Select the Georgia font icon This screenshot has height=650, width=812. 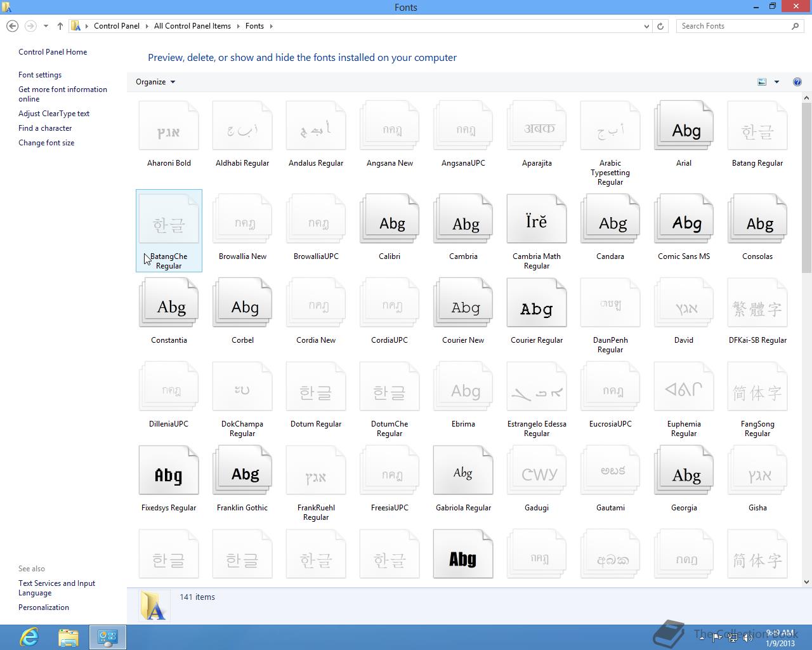pos(684,470)
